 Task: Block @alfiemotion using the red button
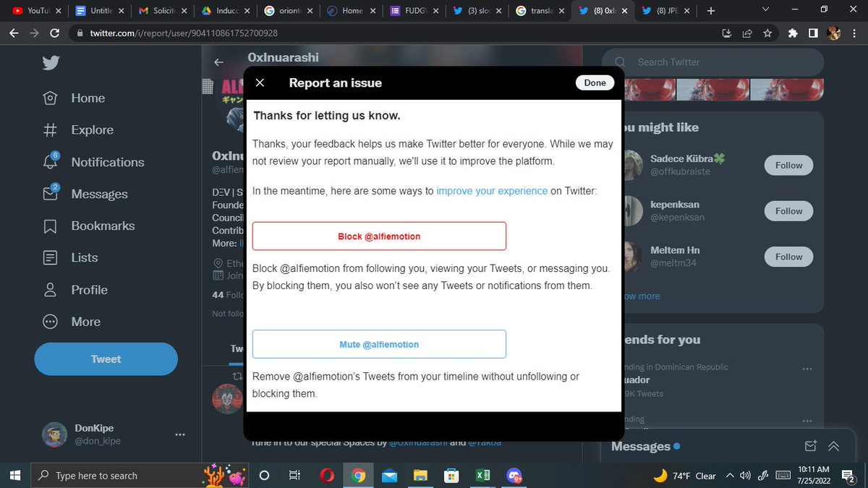[x=379, y=236]
